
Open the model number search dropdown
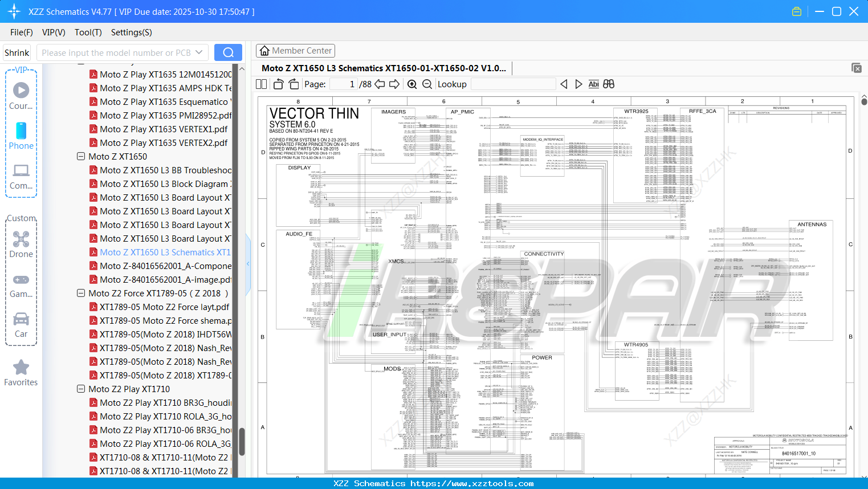click(201, 52)
